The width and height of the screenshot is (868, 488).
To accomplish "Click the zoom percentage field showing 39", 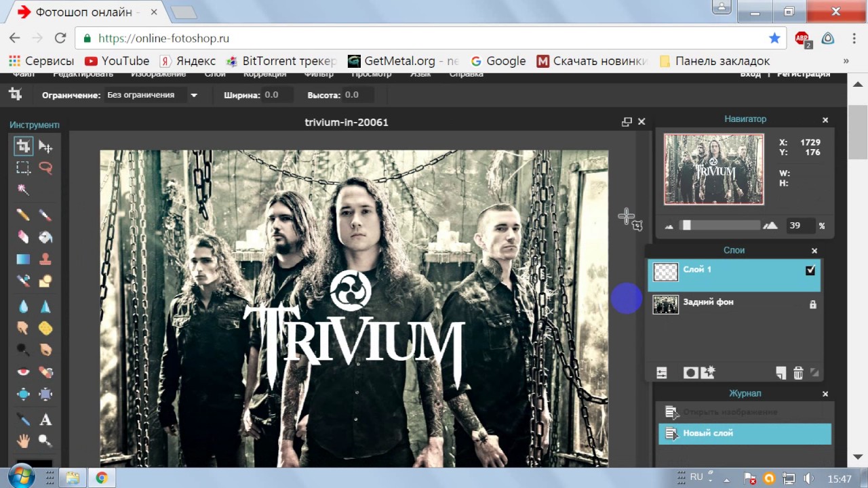I will pyautogui.click(x=800, y=226).
